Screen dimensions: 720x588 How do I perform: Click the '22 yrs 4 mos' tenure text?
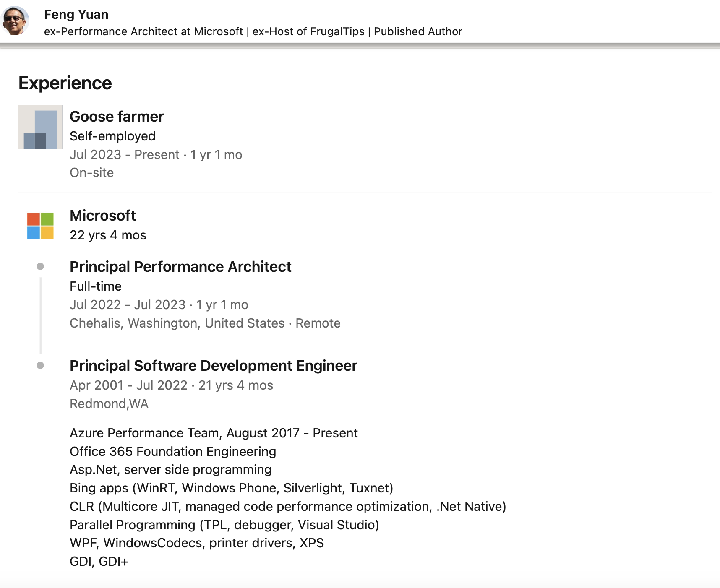coord(108,235)
